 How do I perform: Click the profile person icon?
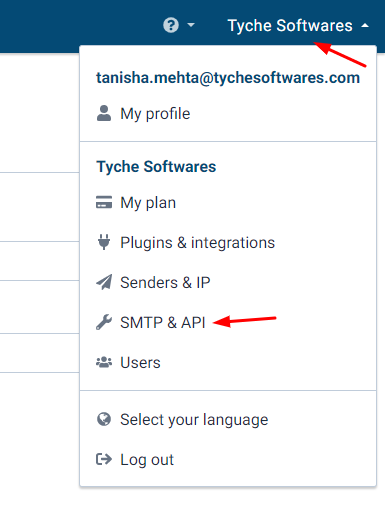click(104, 113)
